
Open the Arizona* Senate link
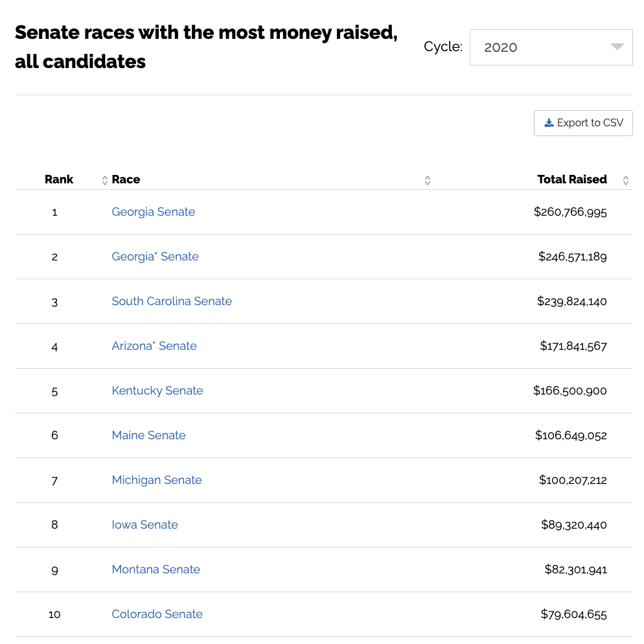click(154, 346)
